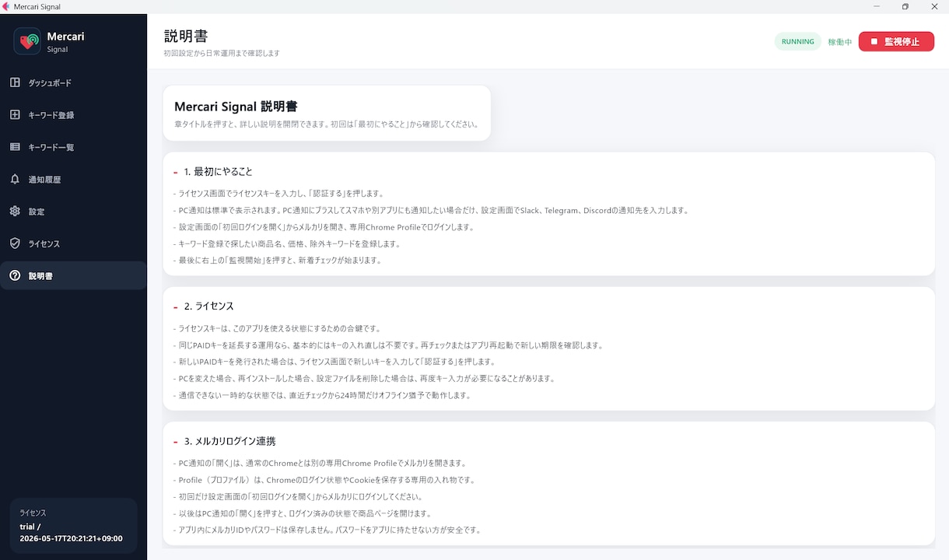Click the 説明書 page title
Viewport: 949px width, 560px height.
(x=186, y=36)
